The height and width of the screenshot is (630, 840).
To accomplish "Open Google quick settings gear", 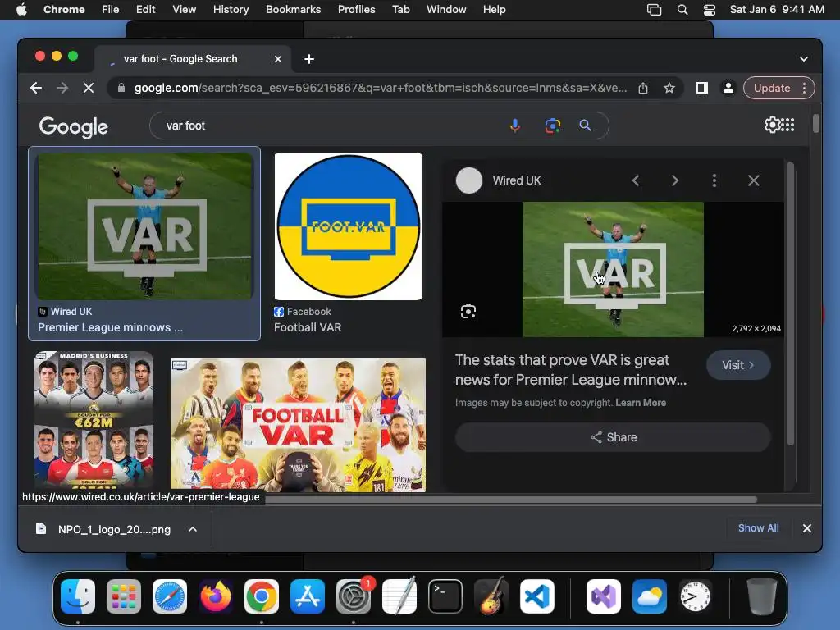I will click(772, 125).
